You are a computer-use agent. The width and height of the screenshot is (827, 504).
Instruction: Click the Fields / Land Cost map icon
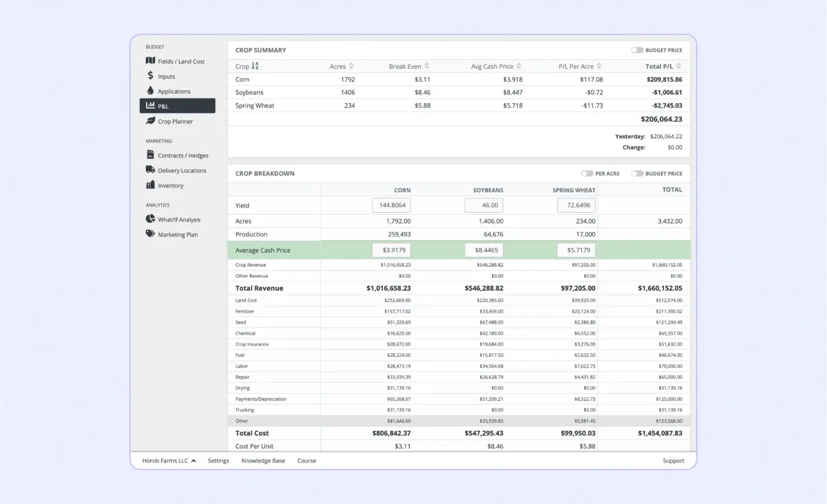pyautogui.click(x=151, y=61)
